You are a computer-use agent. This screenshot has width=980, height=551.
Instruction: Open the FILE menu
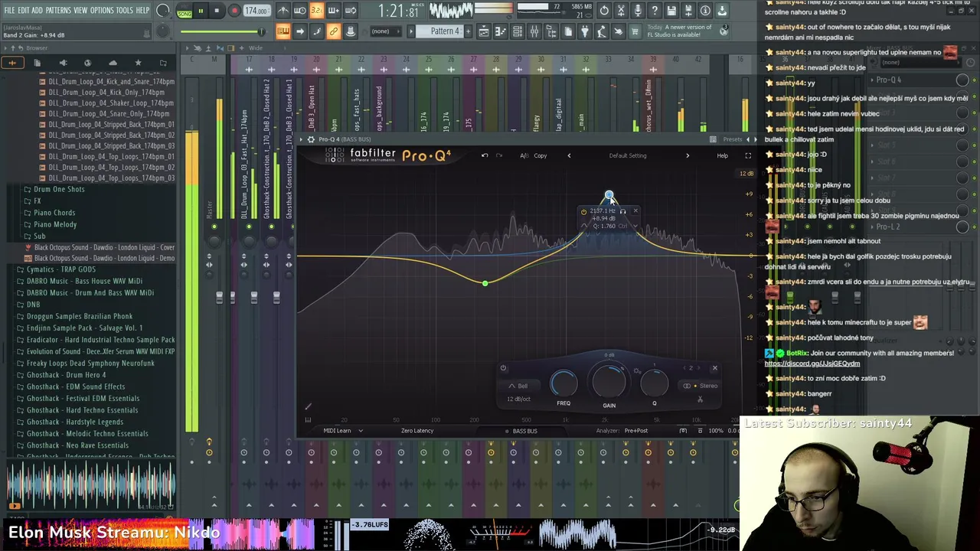(x=8, y=10)
